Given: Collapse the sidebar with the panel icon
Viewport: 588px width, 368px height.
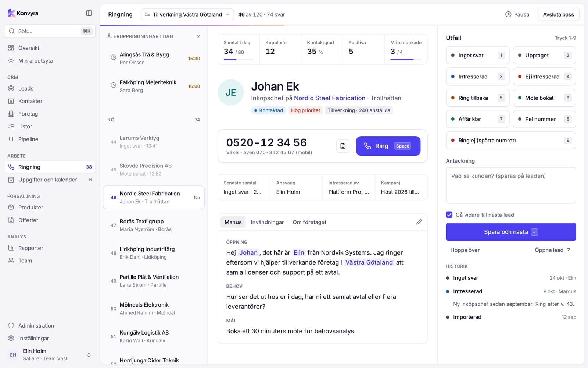Looking at the screenshot, I should pos(89,13).
